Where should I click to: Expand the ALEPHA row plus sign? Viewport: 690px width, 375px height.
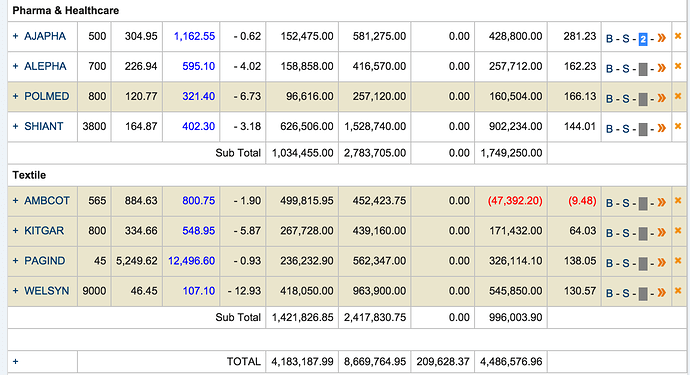point(15,66)
